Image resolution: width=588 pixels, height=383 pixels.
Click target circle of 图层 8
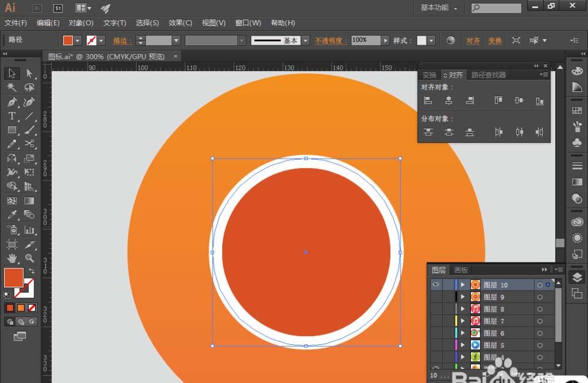[x=540, y=309]
